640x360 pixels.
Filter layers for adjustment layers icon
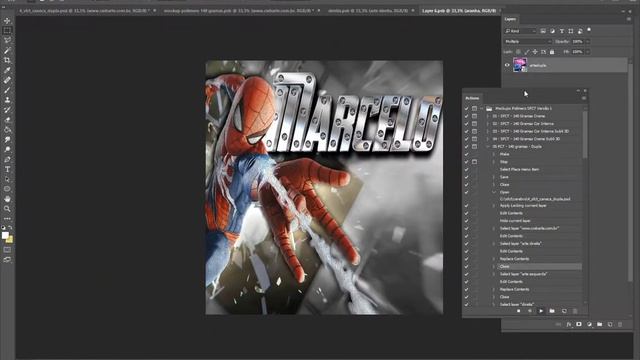pos(552,31)
